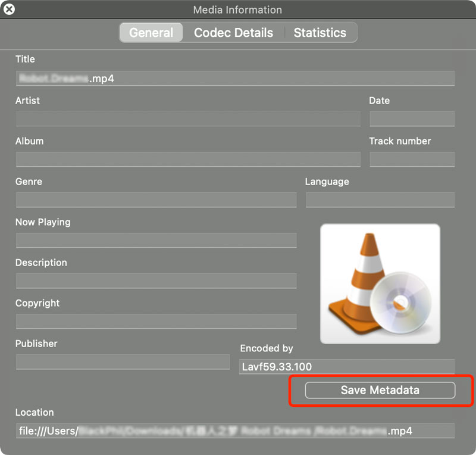Screen dimensions: 476x455
Task: Click the Genre input field
Action: [156, 200]
